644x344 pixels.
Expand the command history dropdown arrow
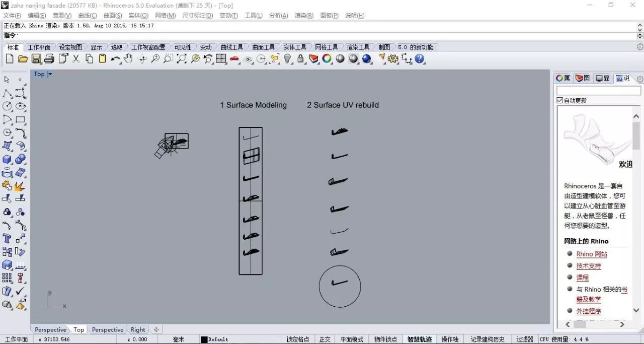[x=640, y=36]
